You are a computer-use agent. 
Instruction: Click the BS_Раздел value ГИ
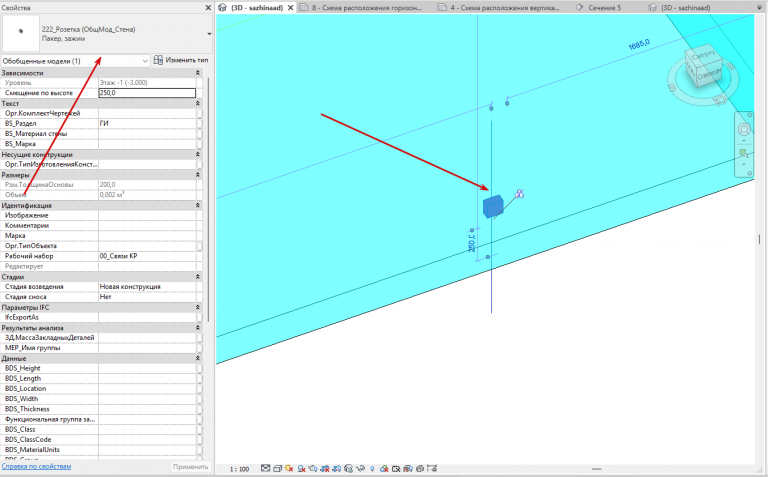[104, 123]
